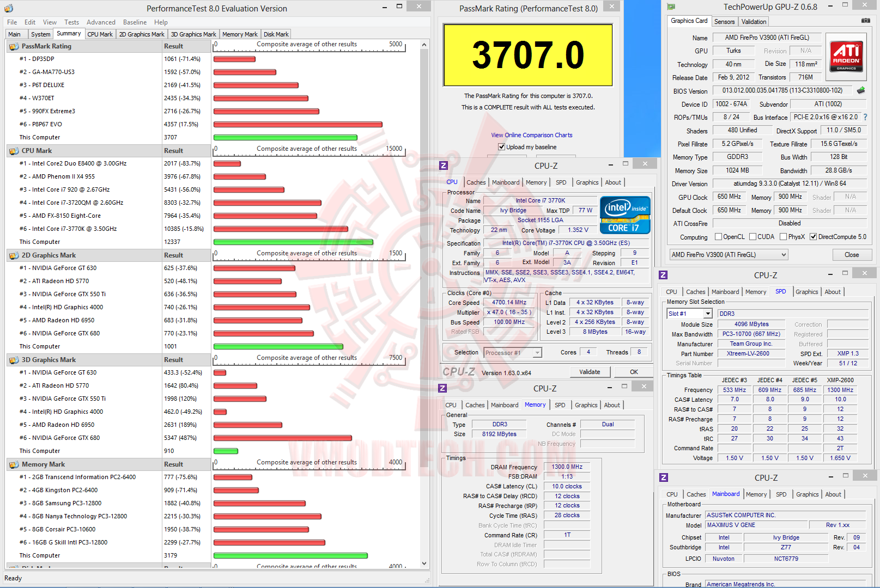Click the green This Computer Memory Mark bar

click(290, 556)
